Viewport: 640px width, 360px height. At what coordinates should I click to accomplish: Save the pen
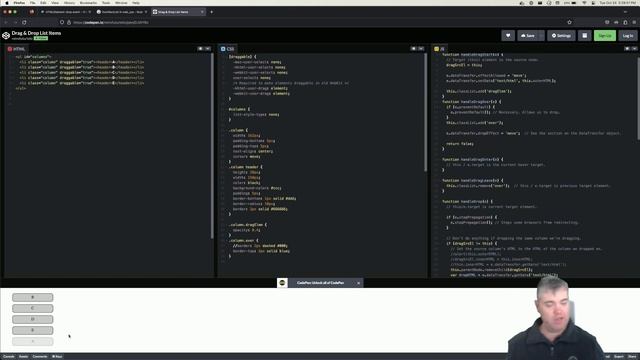pos(528,36)
